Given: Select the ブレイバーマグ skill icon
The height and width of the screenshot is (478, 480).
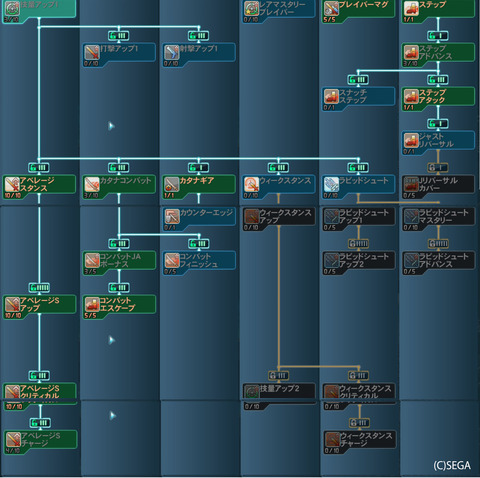Looking at the screenshot, I should [x=332, y=8].
